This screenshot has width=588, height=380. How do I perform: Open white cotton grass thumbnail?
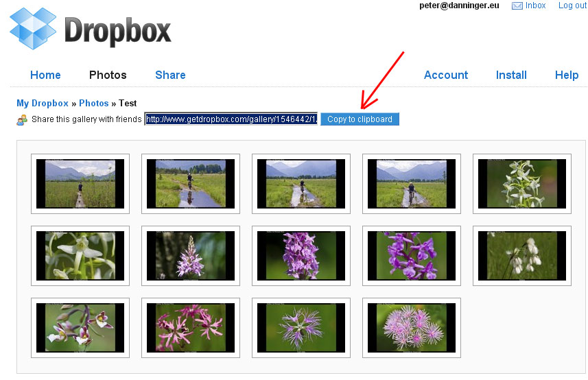click(522, 256)
